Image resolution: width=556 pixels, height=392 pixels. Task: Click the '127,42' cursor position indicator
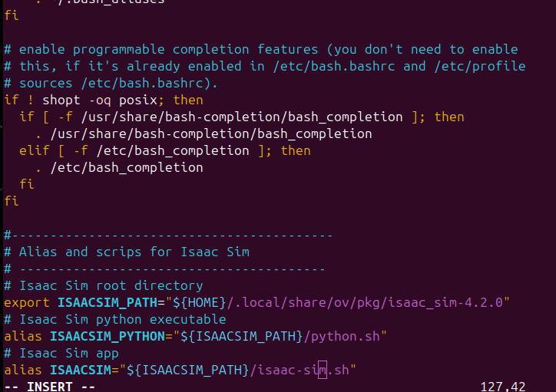click(x=503, y=387)
